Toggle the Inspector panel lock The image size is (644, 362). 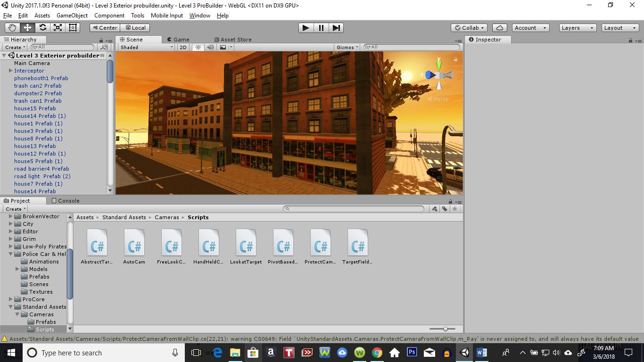point(630,40)
